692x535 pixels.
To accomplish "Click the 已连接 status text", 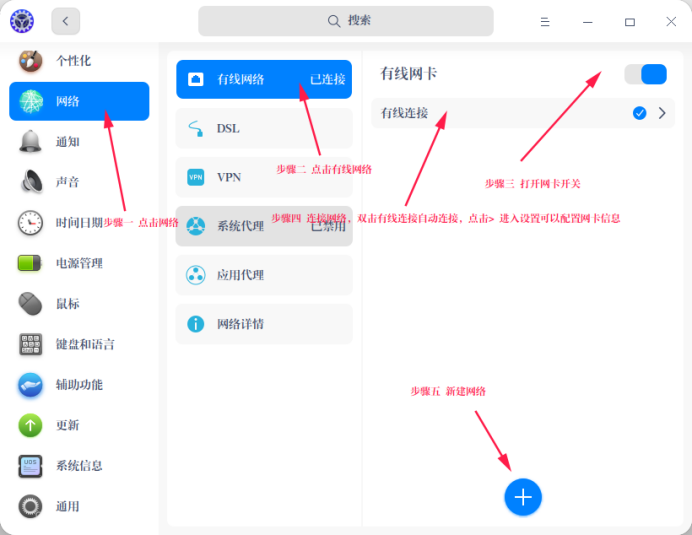I will (327, 79).
